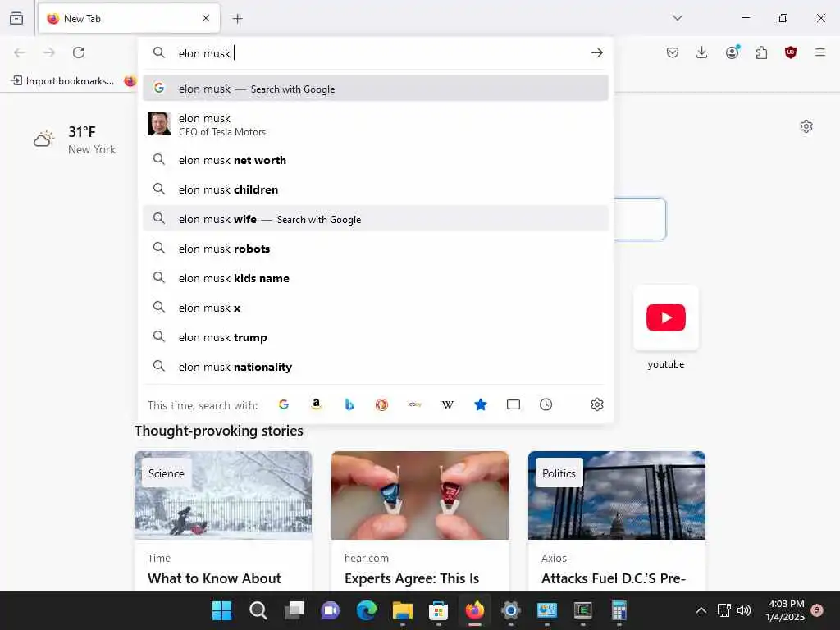This screenshot has width=840, height=630.
Task: Search this time with Bing
Action: click(349, 404)
